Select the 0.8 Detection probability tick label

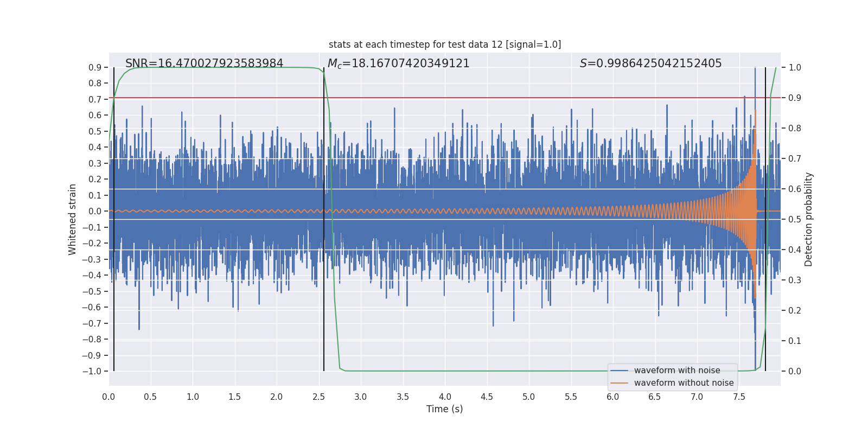pos(795,128)
